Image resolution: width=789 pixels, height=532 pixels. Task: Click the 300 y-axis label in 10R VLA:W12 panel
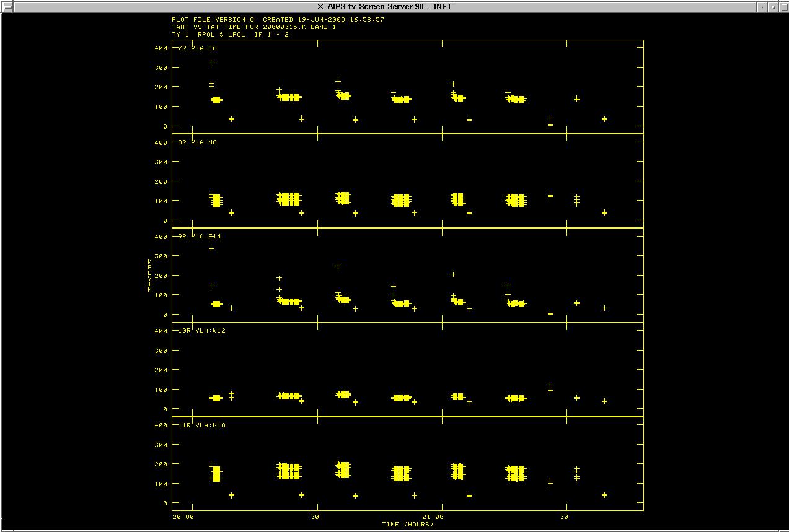coord(161,351)
